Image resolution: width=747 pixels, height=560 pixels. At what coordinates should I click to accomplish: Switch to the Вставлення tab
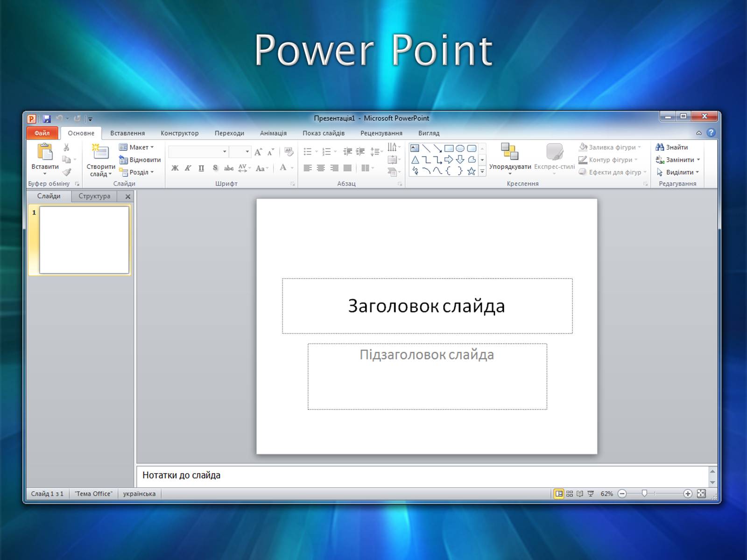coord(127,133)
